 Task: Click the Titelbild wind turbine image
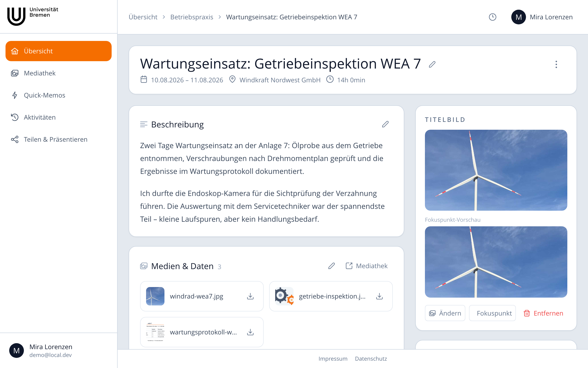(x=496, y=170)
